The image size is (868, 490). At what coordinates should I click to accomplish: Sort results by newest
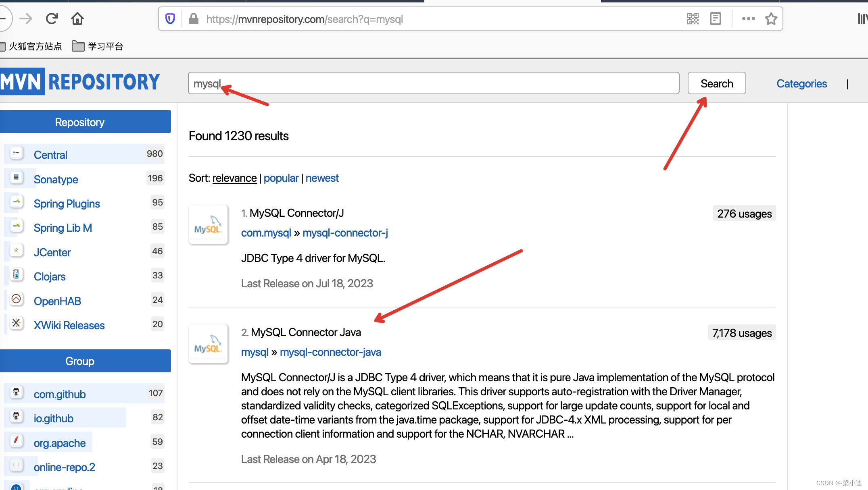(x=322, y=178)
